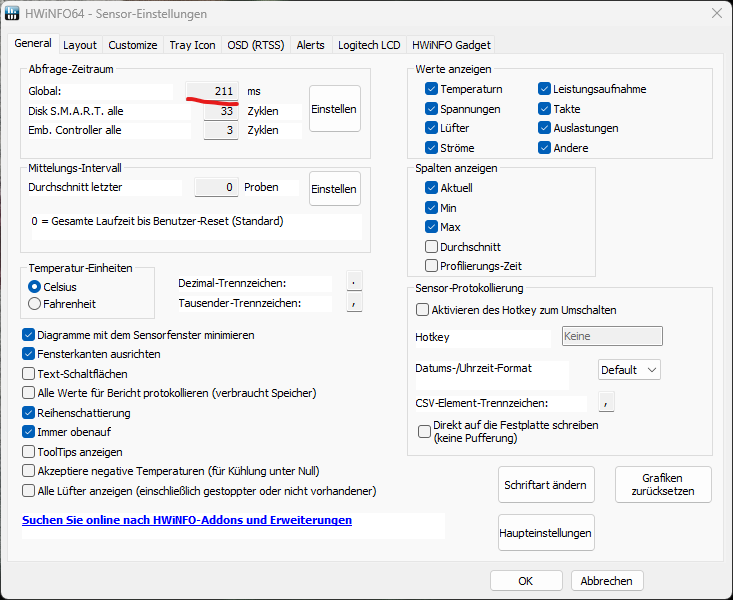Click the Tausender-Trennzeichen button

tap(354, 302)
